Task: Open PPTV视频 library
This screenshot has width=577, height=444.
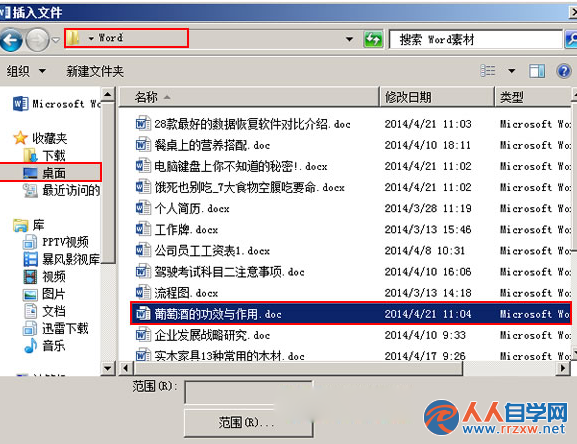Action: 56,242
